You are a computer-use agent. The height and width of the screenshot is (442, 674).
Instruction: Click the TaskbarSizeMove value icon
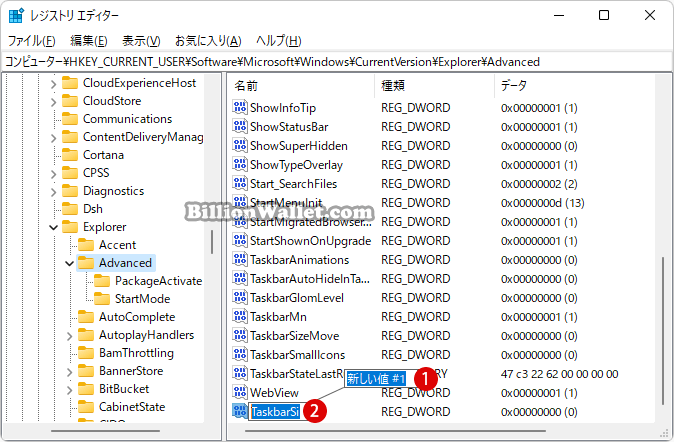[x=240, y=335]
